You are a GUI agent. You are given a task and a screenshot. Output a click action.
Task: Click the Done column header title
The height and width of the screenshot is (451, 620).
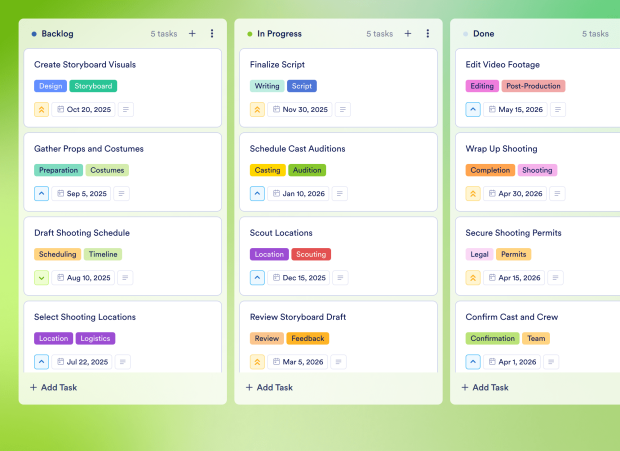482,34
